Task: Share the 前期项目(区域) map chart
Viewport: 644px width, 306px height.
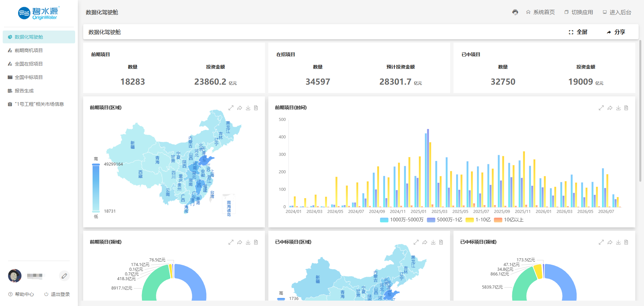Action: pyautogui.click(x=239, y=108)
